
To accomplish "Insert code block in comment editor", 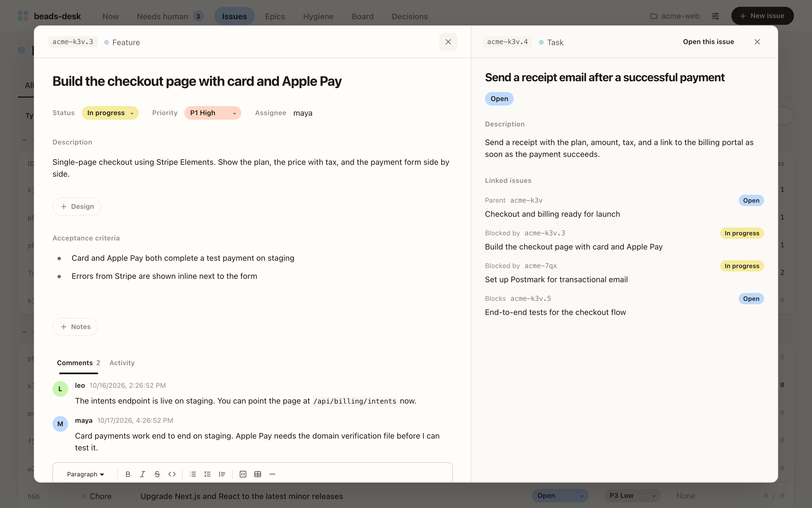I will click(243, 474).
